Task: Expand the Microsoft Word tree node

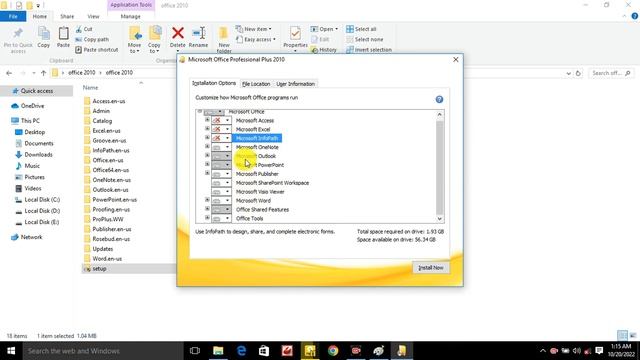Action: [x=207, y=200]
